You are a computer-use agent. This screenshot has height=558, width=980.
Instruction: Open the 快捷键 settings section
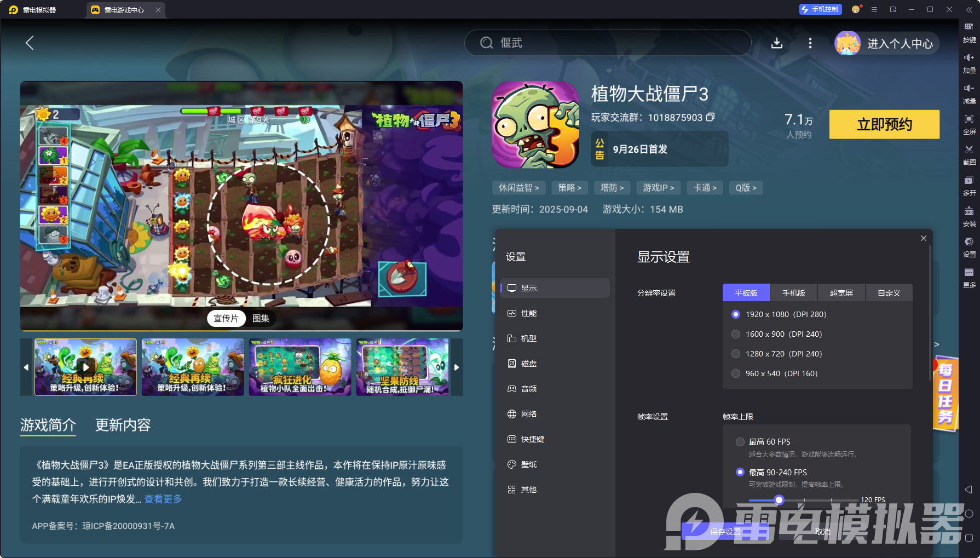[555, 439]
